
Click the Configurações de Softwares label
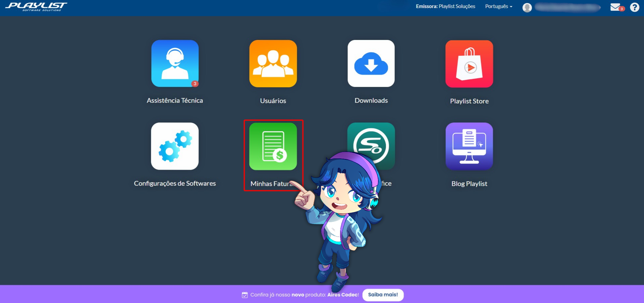point(175,183)
